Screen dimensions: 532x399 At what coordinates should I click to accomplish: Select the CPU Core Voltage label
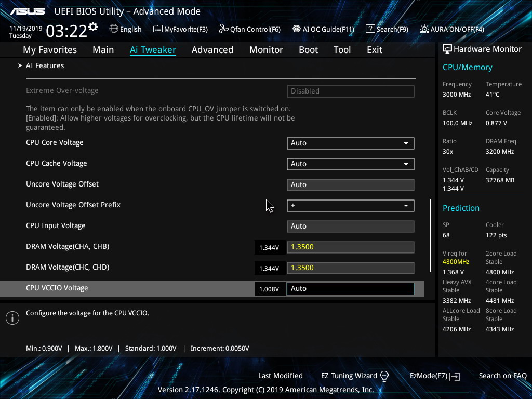(x=55, y=142)
